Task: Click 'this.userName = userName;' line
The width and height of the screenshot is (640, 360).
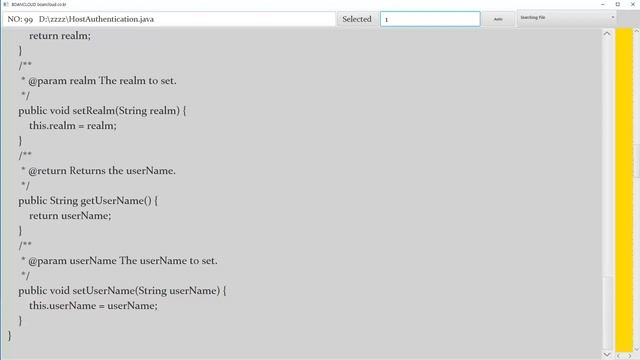Action: (x=93, y=306)
